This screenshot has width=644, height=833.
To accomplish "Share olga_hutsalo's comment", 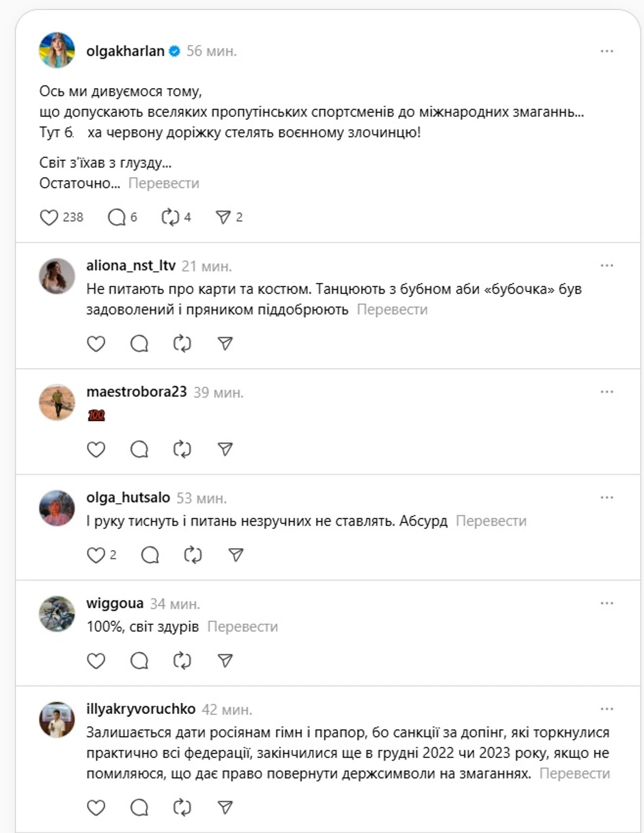I will pyautogui.click(x=236, y=555).
